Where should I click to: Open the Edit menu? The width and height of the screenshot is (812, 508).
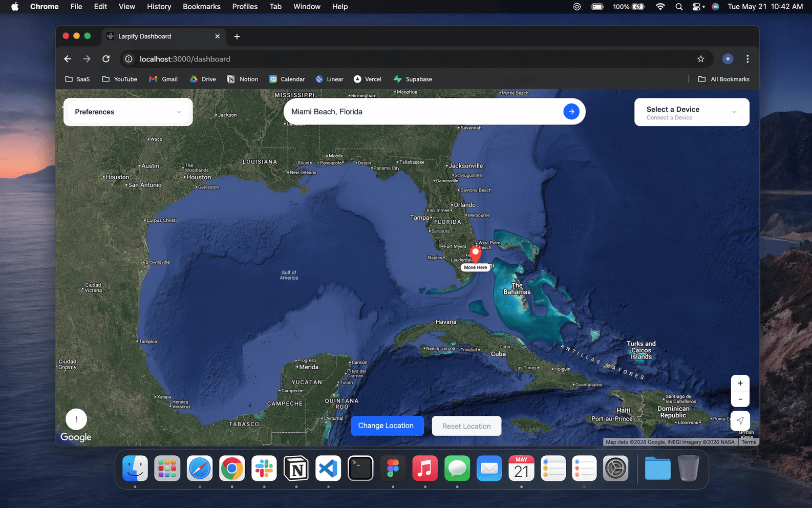(100, 7)
